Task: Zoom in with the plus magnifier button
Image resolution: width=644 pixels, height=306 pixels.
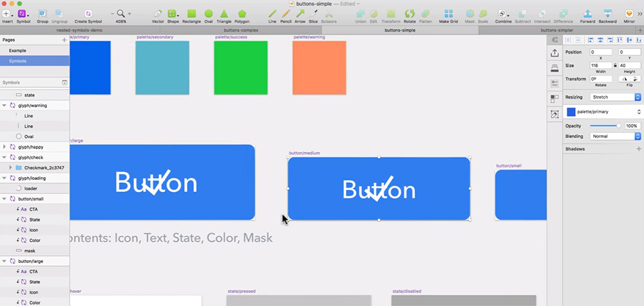Action: 130,14
